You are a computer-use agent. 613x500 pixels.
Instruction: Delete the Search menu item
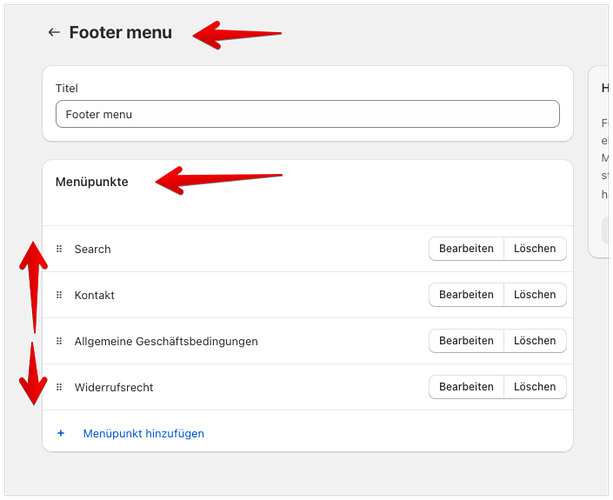535,249
